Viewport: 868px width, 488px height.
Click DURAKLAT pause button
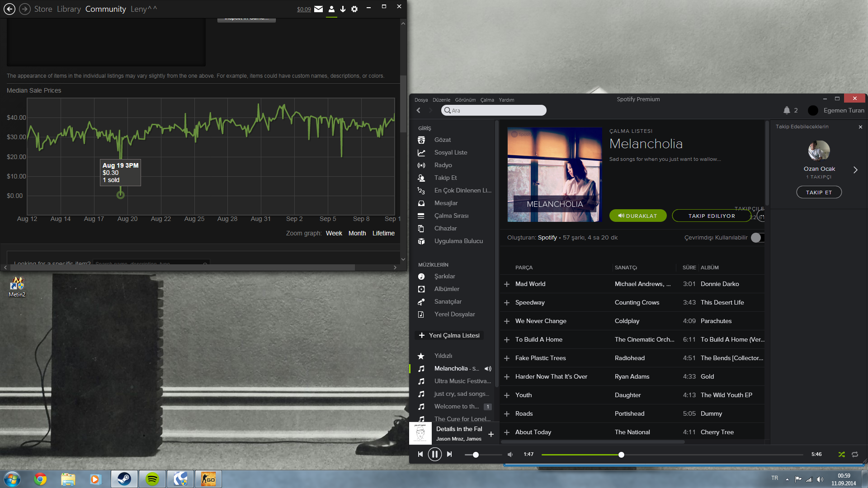click(637, 216)
